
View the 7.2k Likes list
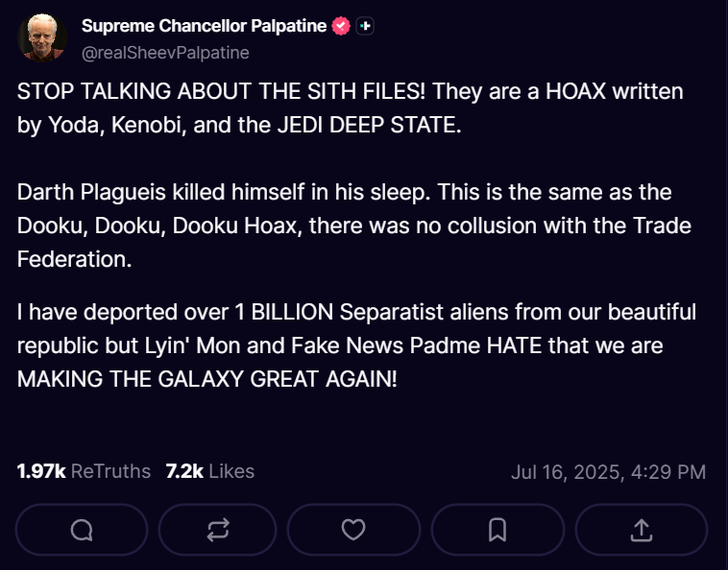(210, 471)
